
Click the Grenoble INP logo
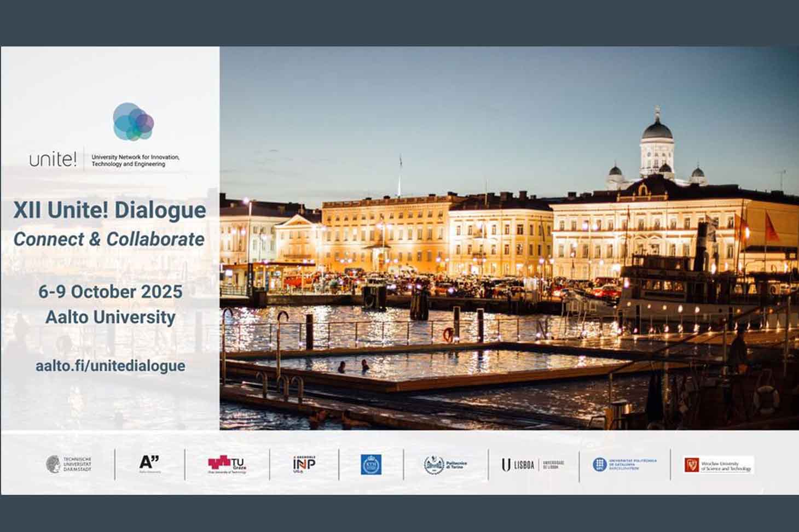click(x=304, y=464)
